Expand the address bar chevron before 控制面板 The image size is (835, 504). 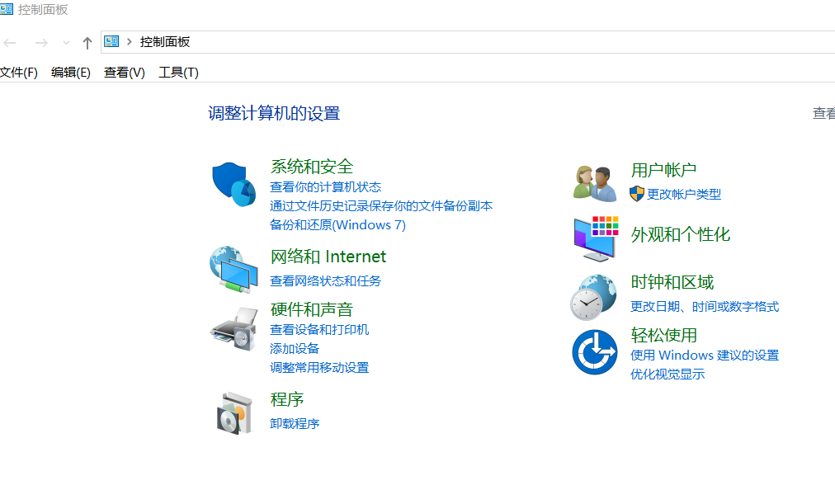(129, 41)
